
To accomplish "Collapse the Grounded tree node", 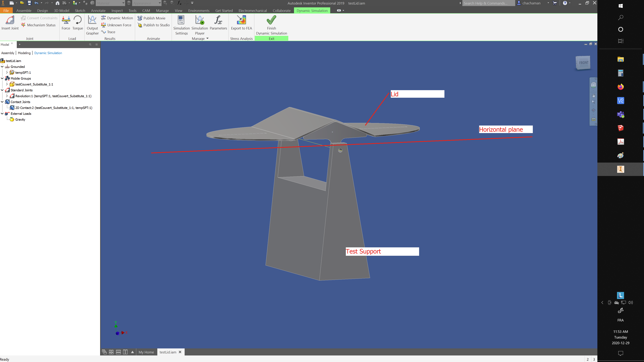I will 2,67.
